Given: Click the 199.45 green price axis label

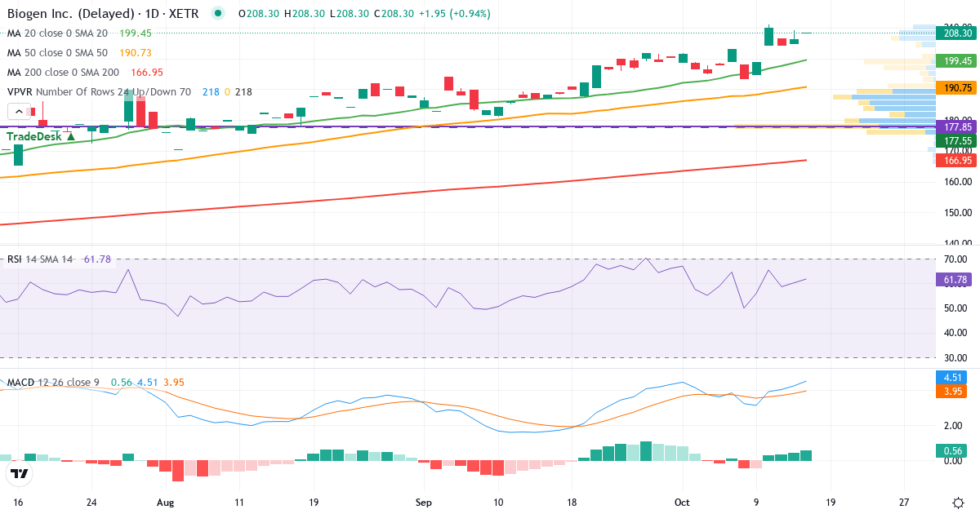Looking at the screenshot, I should [x=957, y=60].
